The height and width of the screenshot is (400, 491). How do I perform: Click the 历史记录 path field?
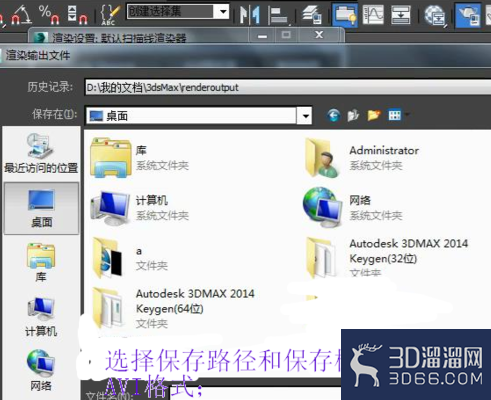click(x=288, y=88)
